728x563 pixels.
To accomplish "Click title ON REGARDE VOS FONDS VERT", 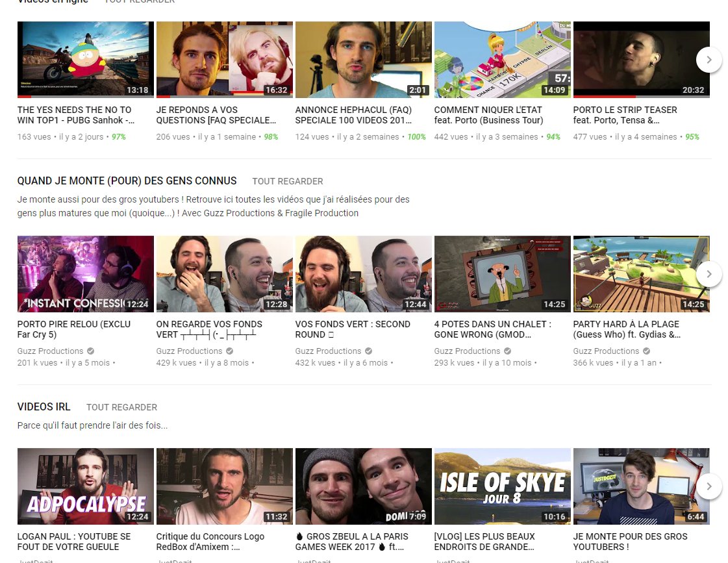I will coord(209,329).
